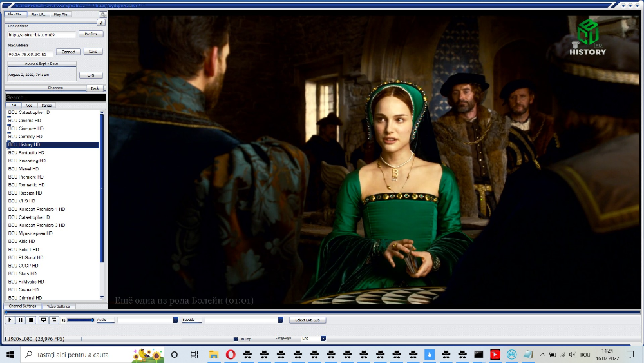Adjust the volume slider

tap(80, 320)
